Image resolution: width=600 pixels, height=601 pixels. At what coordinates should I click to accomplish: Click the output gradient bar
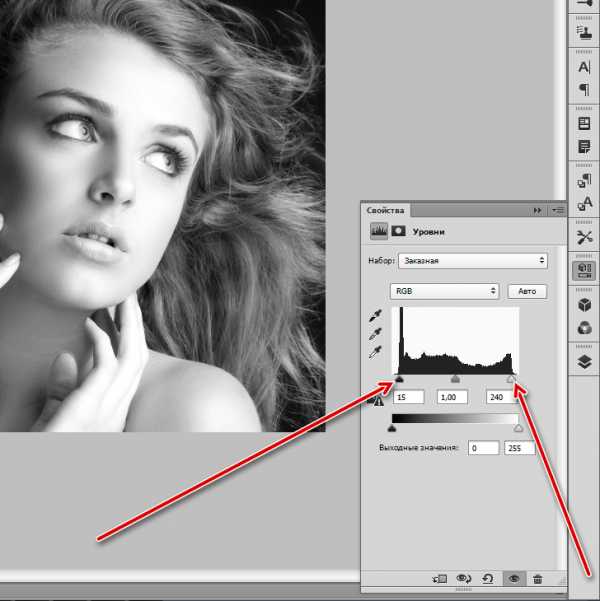[x=455, y=418]
